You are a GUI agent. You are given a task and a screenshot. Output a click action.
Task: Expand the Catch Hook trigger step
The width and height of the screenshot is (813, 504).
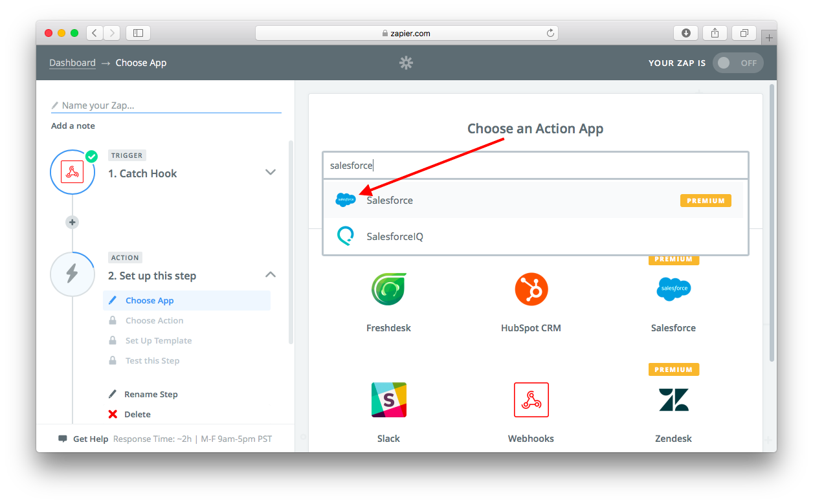(x=271, y=172)
